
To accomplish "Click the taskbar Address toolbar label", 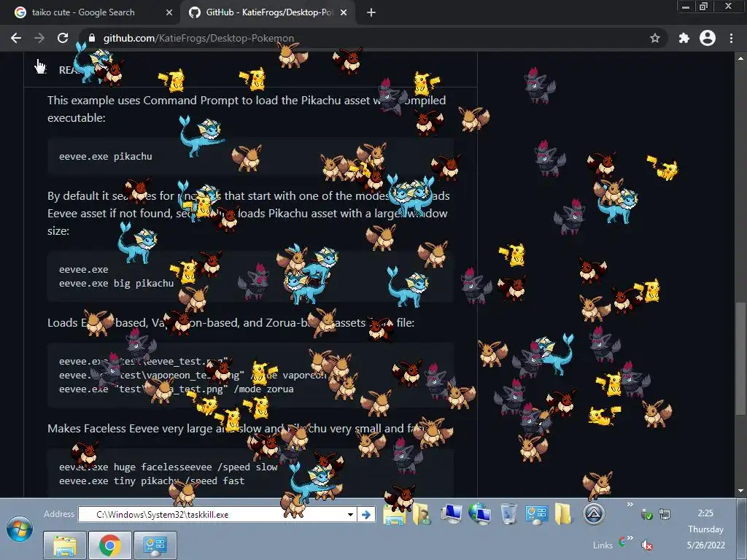I will click(x=59, y=514).
